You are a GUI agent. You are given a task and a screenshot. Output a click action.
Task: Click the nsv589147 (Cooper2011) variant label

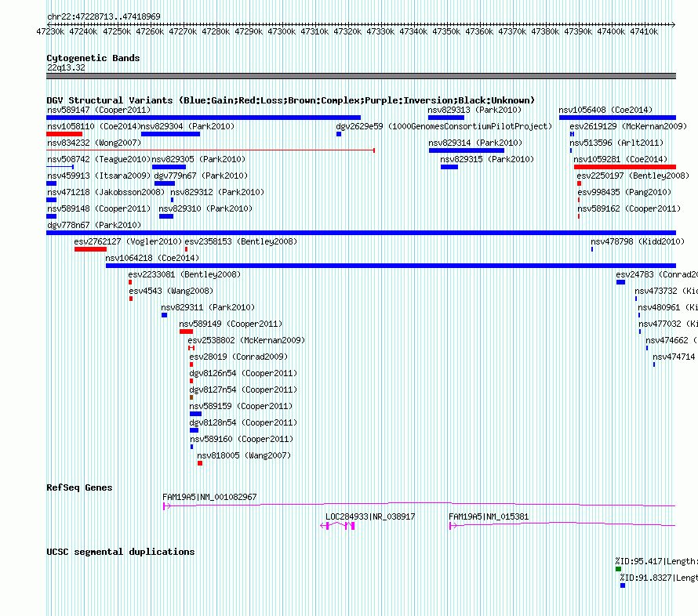point(99,110)
